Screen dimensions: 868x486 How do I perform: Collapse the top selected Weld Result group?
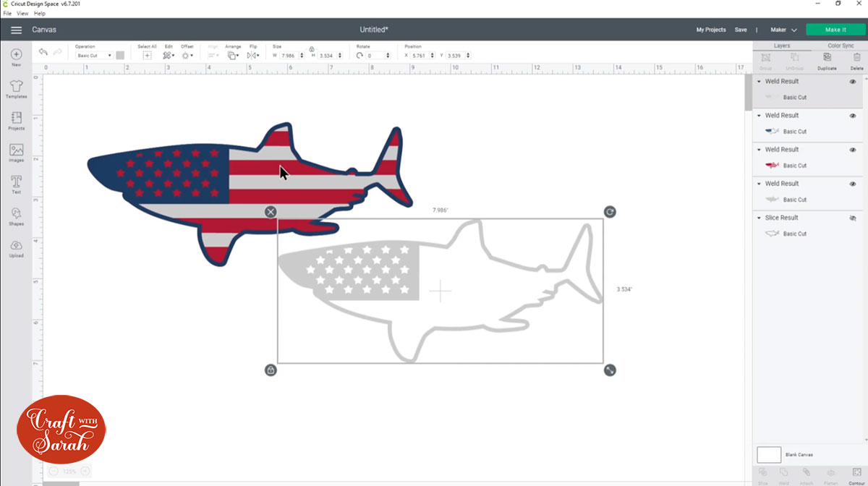coord(759,82)
